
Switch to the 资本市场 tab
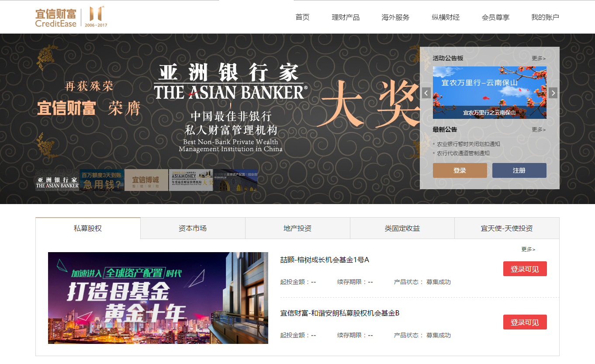click(192, 228)
